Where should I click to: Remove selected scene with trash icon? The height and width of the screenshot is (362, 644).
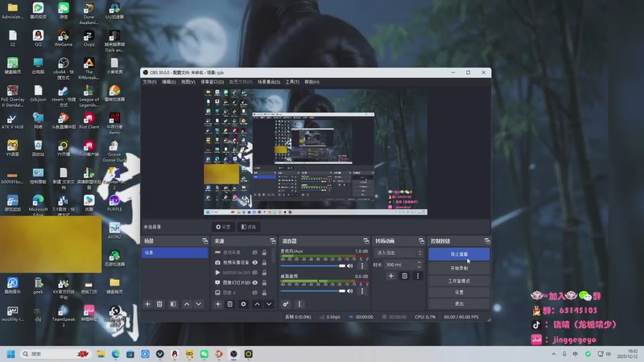pyautogui.click(x=159, y=304)
